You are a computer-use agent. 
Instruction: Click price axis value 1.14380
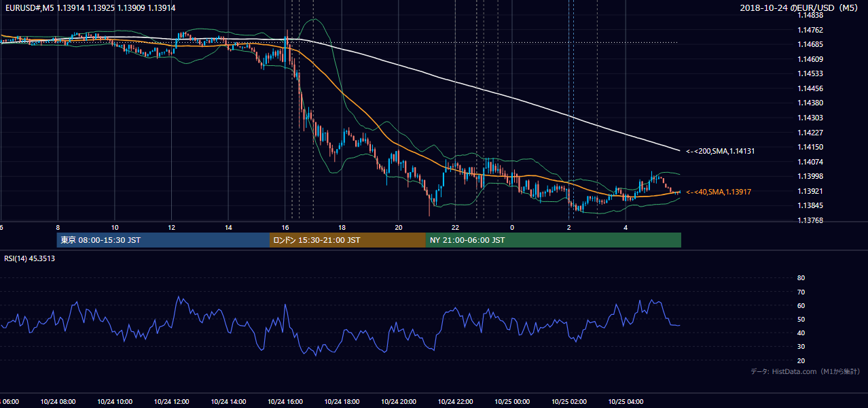[x=810, y=103]
